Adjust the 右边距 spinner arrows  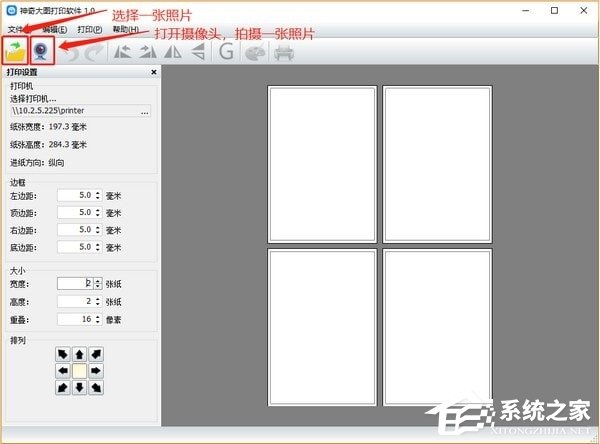pyautogui.click(x=98, y=230)
